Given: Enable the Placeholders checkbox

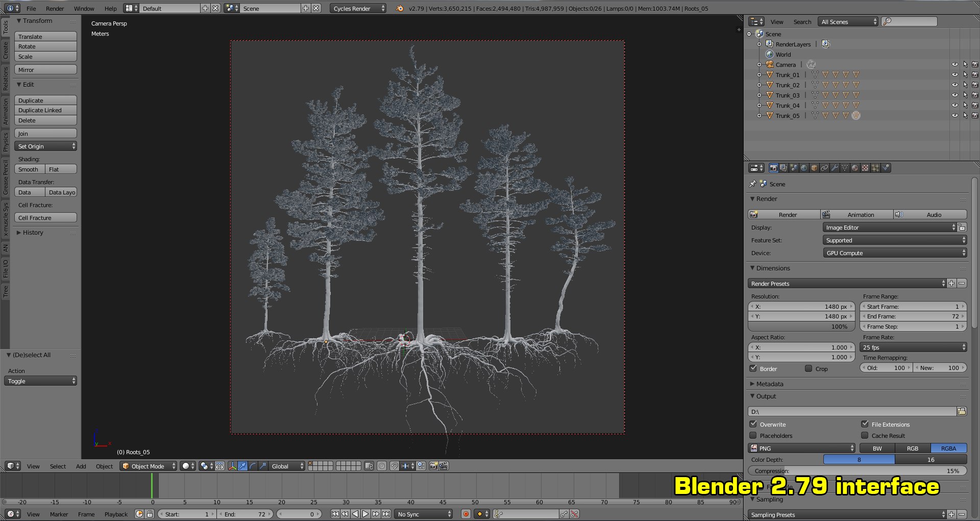Looking at the screenshot, I should pyautogui.click(x=753, y=435).
